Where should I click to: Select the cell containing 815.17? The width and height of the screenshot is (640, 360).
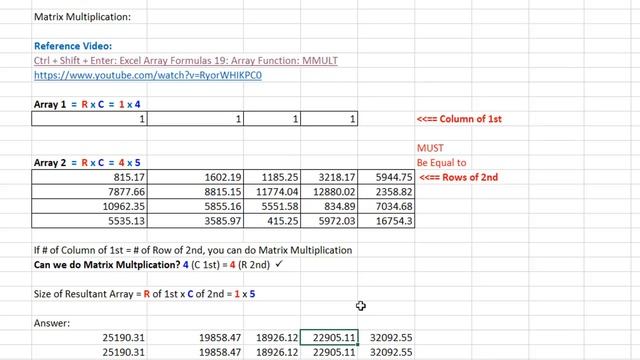[89, 177]
